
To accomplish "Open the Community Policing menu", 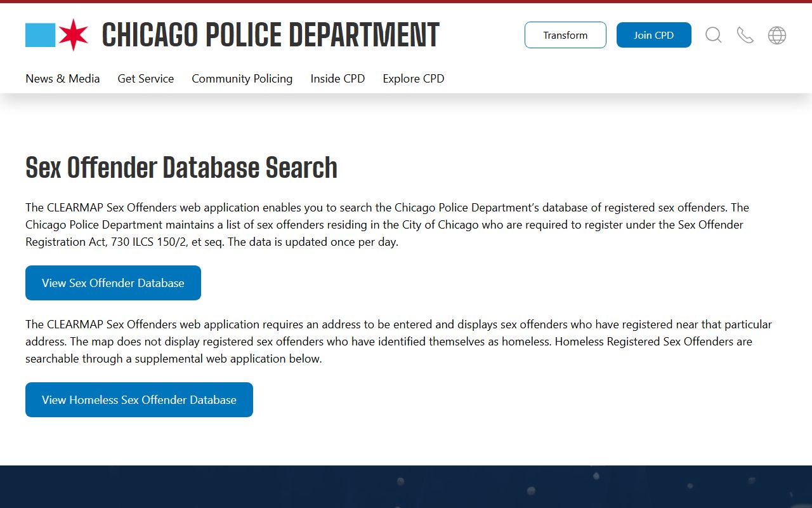I will click(242, 79).
